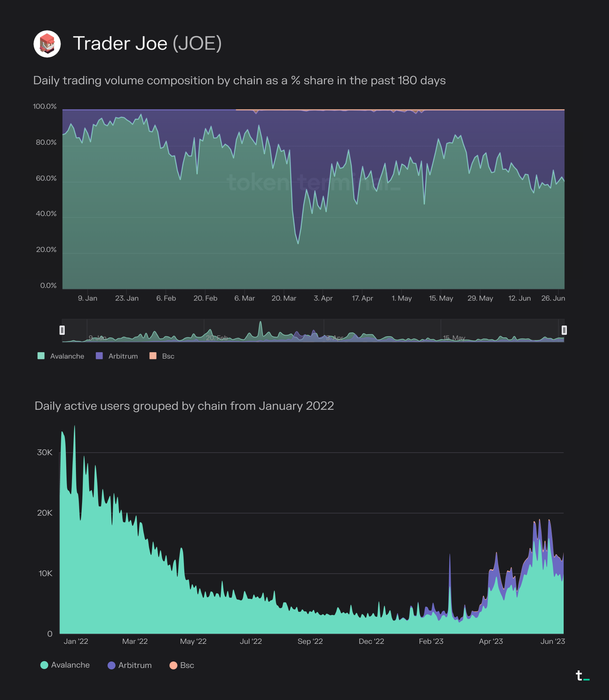609x700 pixels.
Task: Click the 17. Apr x-axis label
Action: (362, 298)
